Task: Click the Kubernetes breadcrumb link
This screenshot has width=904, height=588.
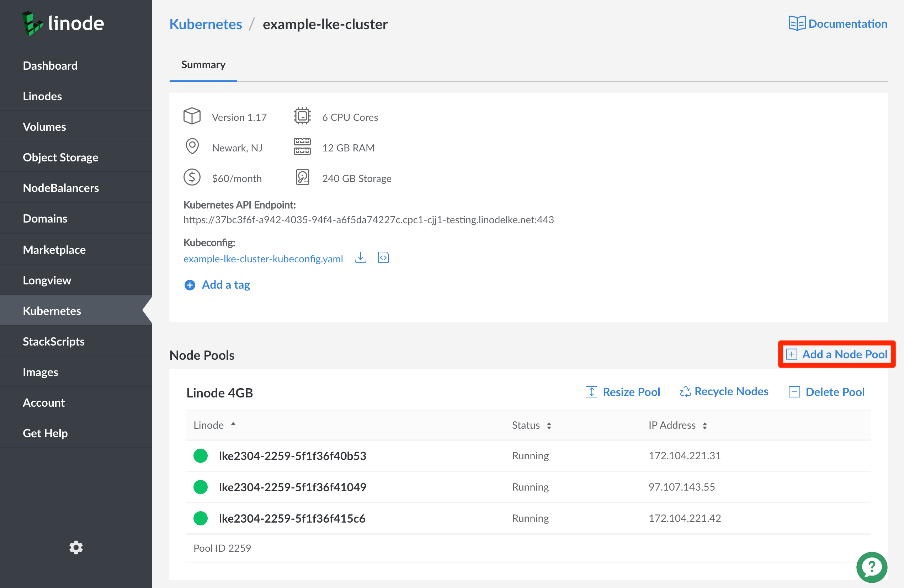Action: pos(206,24)
